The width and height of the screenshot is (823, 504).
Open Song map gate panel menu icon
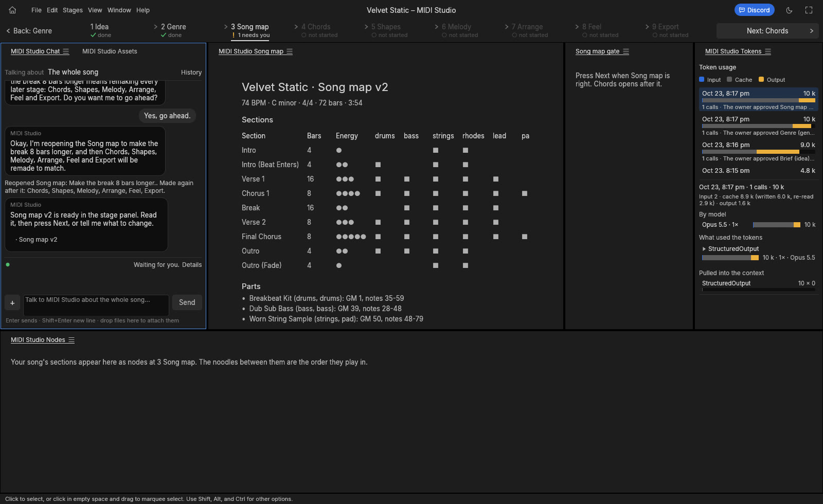click(x=626, y=51)
